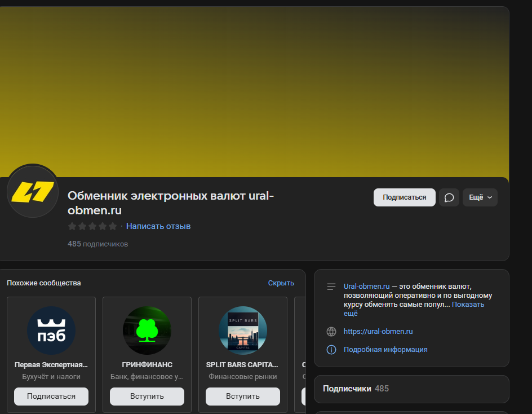Click the Финансовые рынки category text
The height and width of the screenshot is (414, 532).
point(243,377)
